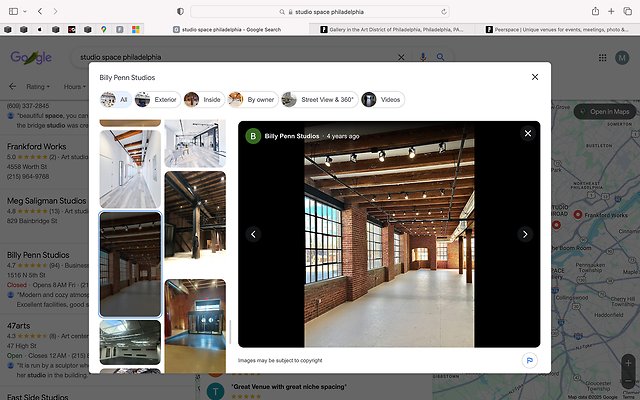Close the Billy Penn Studios photo dialog

click(x=534, y=77)
